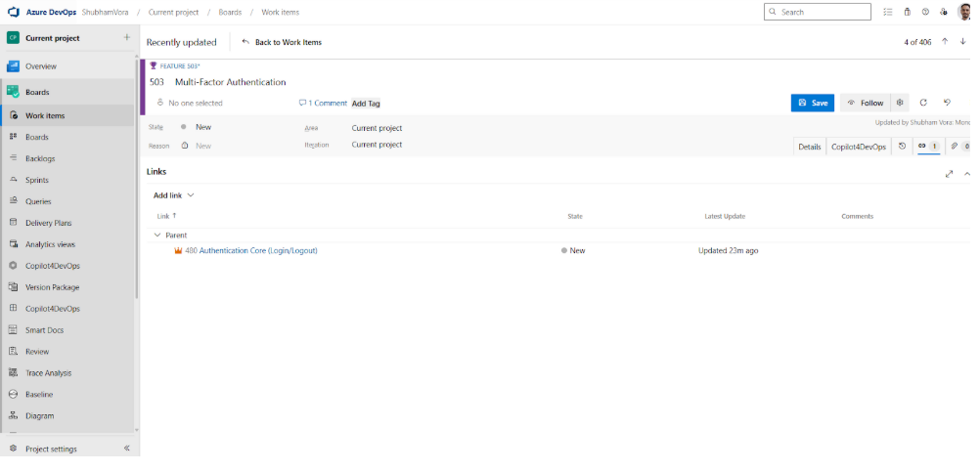Toggle Follow on this work item
The height and width of the screenshot is (472, 980).
pyautogui.click(x=865, y=103)
